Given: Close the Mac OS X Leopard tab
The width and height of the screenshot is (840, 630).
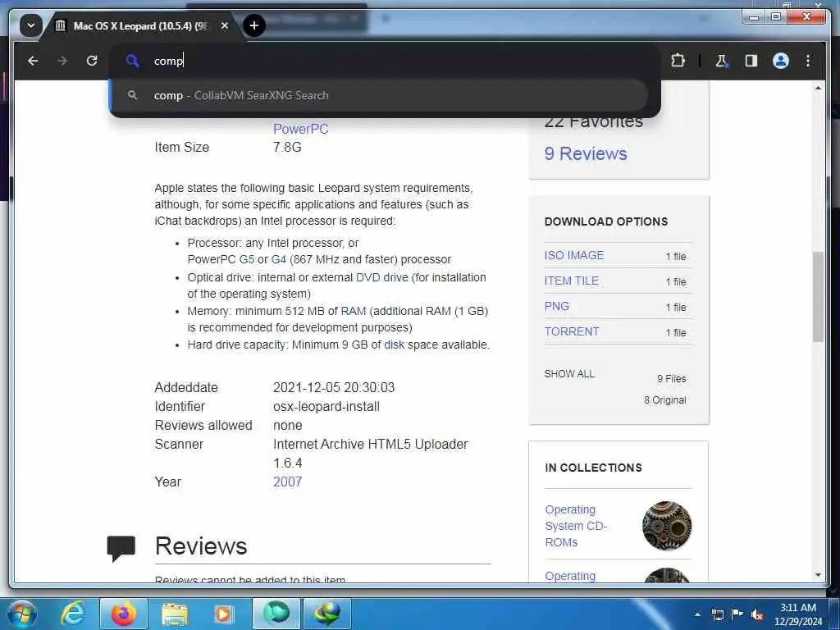Looking at the screenshot, I should coord(225,25).
